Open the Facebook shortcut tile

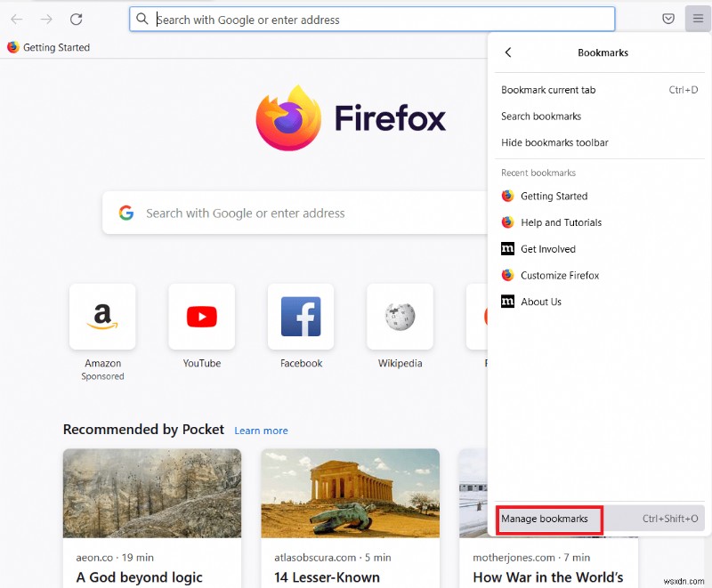point(301,317)
